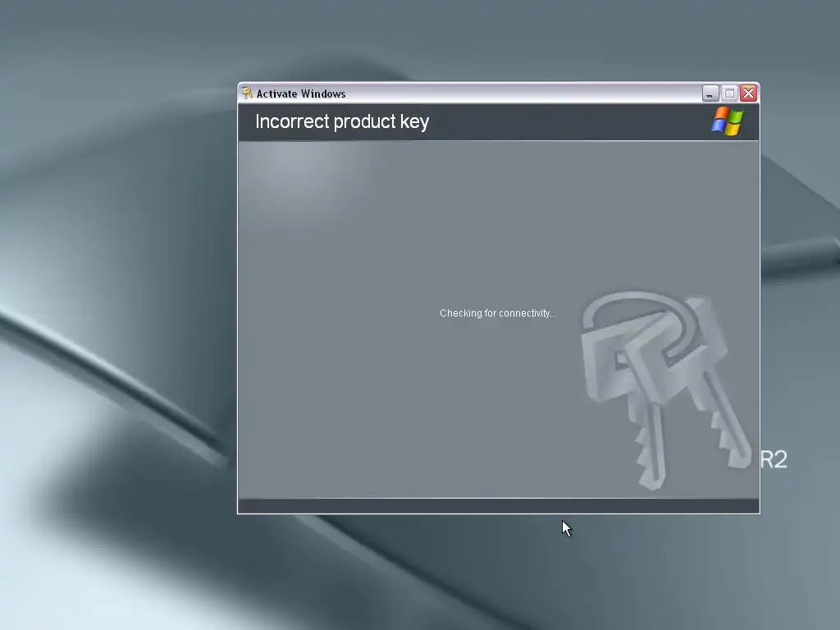Select the 'Checking for connectivity...' text
The width and height of the screenshot is (840, 630).
point(498,313)
